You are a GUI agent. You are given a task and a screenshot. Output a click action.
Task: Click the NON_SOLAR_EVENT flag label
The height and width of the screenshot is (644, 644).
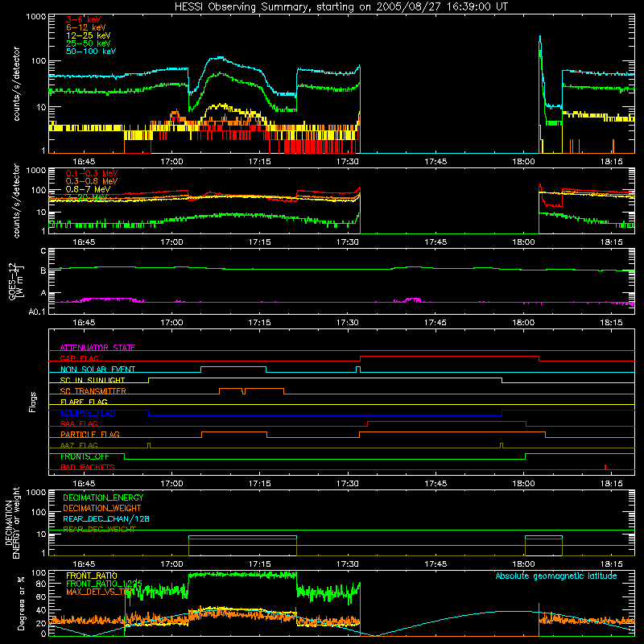pos(97,369)
